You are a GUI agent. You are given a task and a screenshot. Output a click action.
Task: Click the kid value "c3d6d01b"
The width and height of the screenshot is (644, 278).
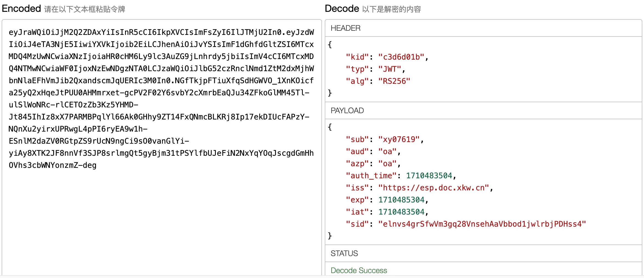pyautogui.click(x=401, y=57)
